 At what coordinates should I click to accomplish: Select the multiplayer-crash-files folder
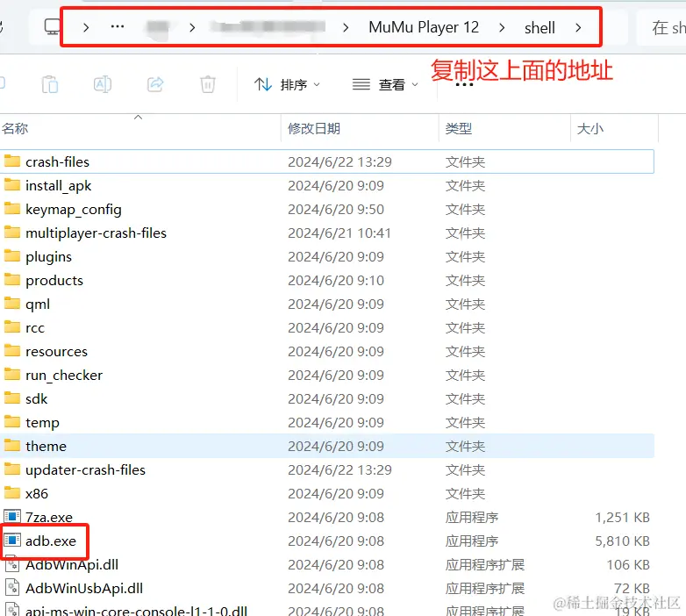tap(327, 233)
